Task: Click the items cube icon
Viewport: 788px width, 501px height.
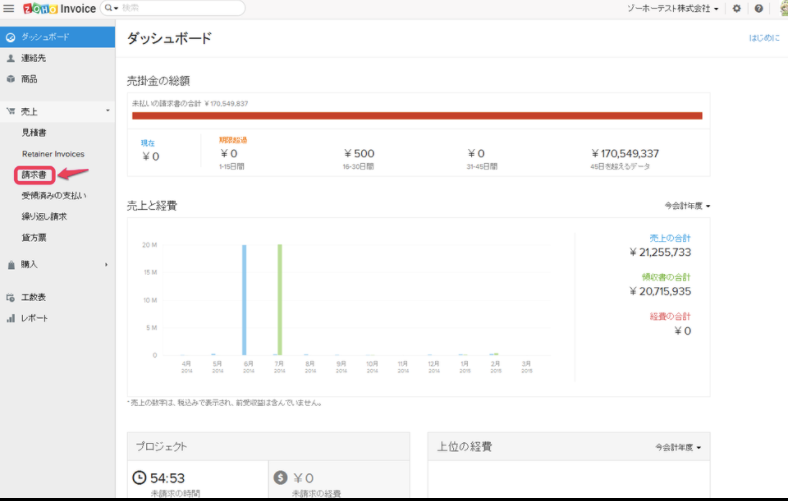Action: point(11,79)
